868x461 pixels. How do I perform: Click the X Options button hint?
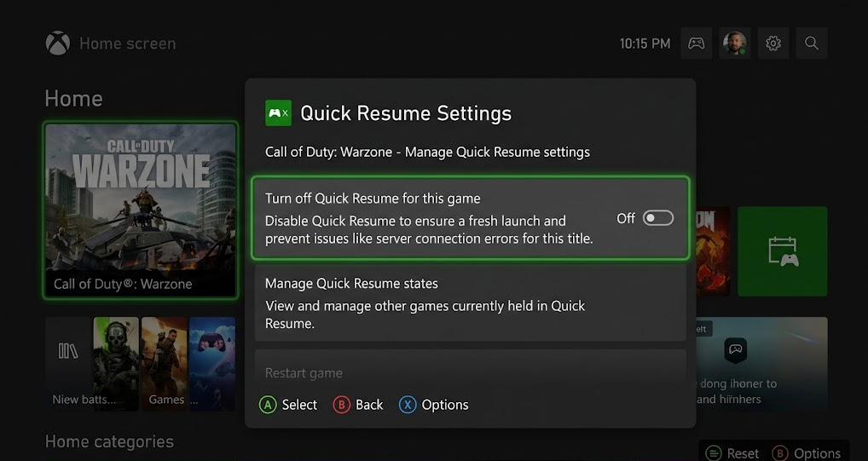pyautogui.click(x=433, y=405)
